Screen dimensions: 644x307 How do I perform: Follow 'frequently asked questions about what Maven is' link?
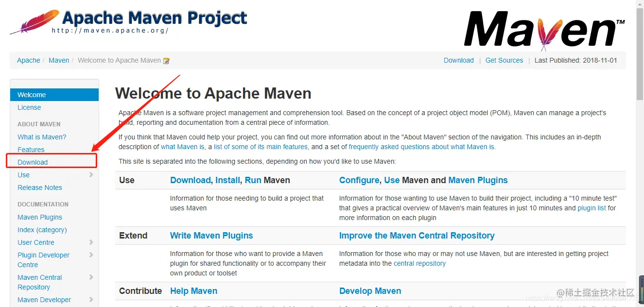(x=421, y=147)
